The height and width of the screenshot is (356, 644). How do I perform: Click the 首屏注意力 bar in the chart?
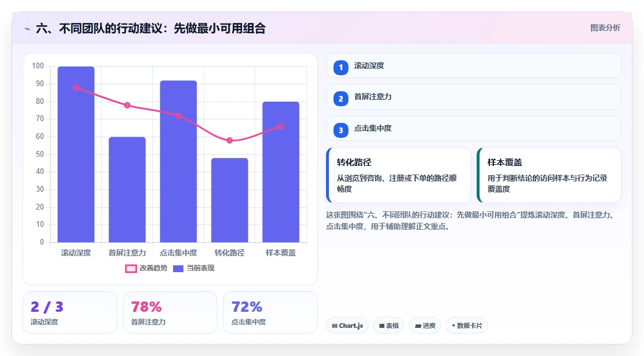pyautogui.click(x=127, y=189)
